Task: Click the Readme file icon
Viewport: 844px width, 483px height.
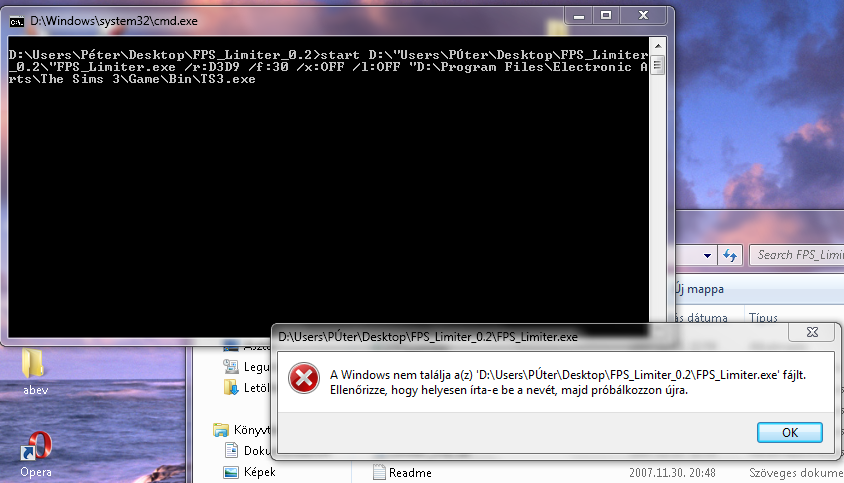Action: 379,472
